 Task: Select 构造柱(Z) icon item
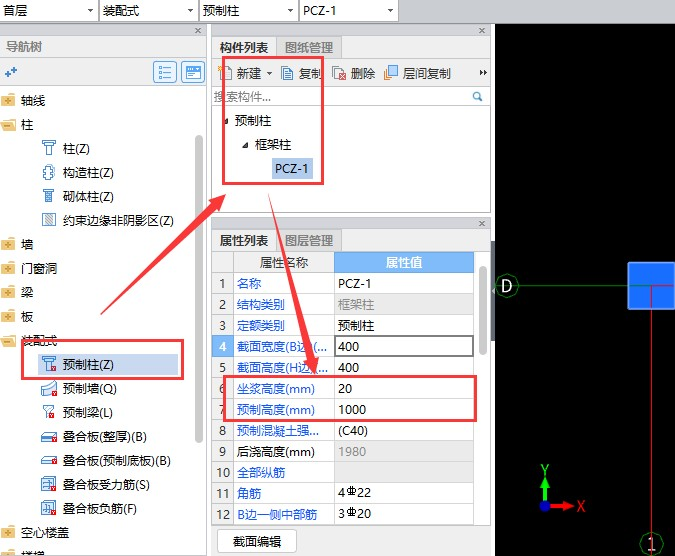[48, 173]
